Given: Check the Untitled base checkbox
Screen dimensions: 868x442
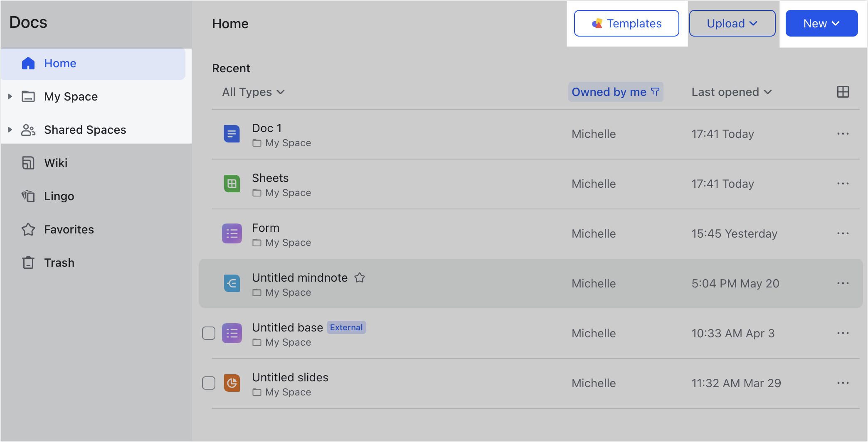Looking at the screenshot, I should point(208,333).
